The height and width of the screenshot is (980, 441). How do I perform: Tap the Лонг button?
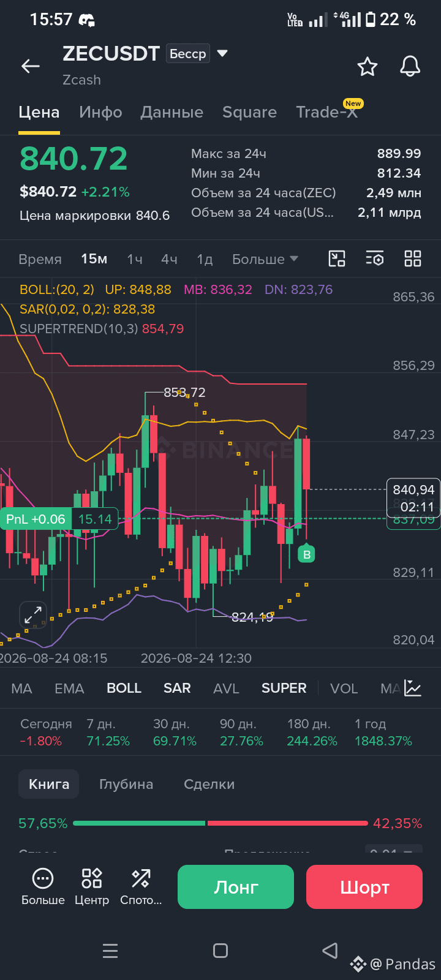pos(236,887)
